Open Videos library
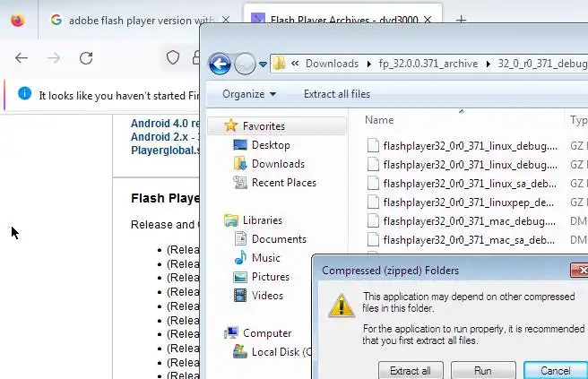Image resolution: width=588 pixels, height=379 pixels. (x=267, y=296)
